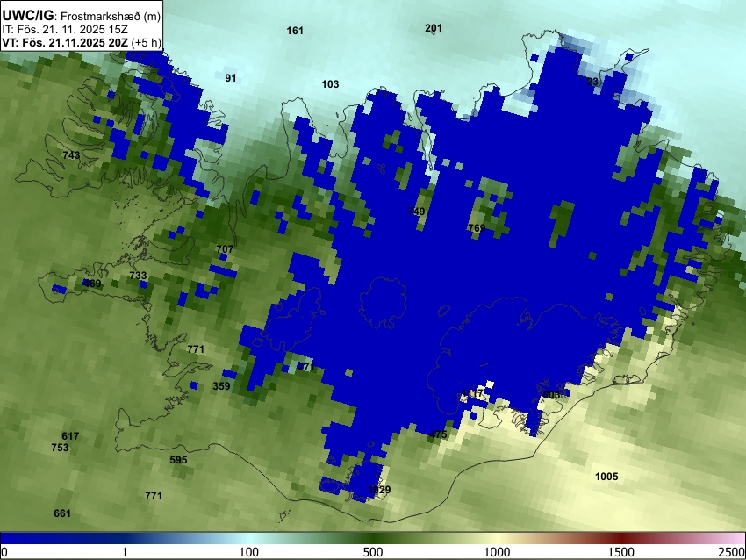Image resolution: width=746 pixels, height=560 pixels.
Task: Click the colour scale label 500
Action: coord(372,552)
